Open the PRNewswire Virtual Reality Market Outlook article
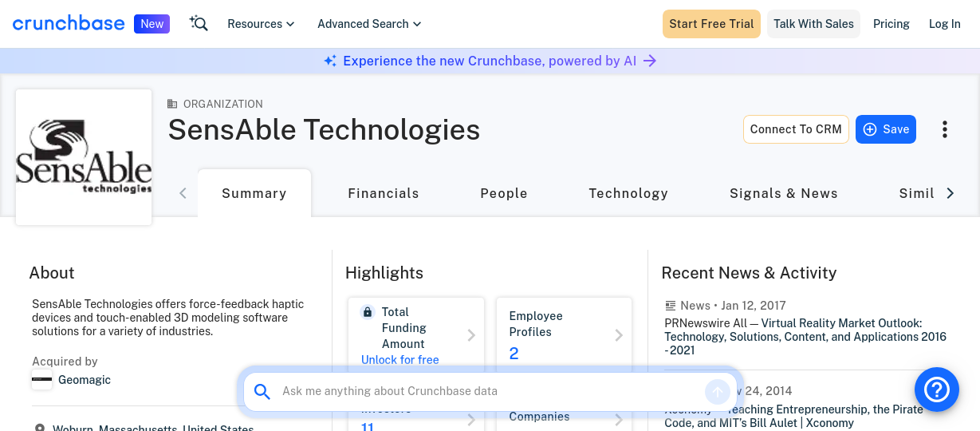The height and width of the screenshot is (431, 980). (x=805, y=337)
